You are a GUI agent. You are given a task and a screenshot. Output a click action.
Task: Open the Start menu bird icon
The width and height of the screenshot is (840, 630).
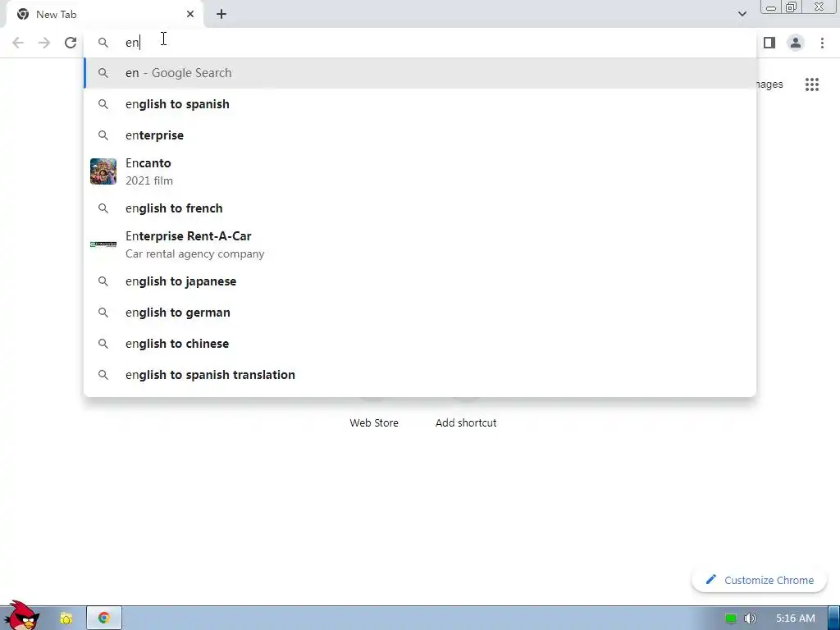(22, 616)
